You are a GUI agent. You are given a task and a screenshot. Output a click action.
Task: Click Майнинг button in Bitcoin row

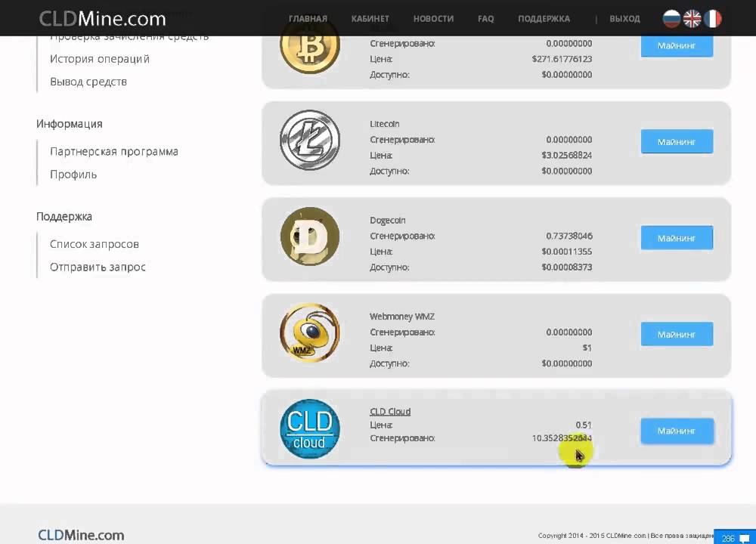point(677,46)
